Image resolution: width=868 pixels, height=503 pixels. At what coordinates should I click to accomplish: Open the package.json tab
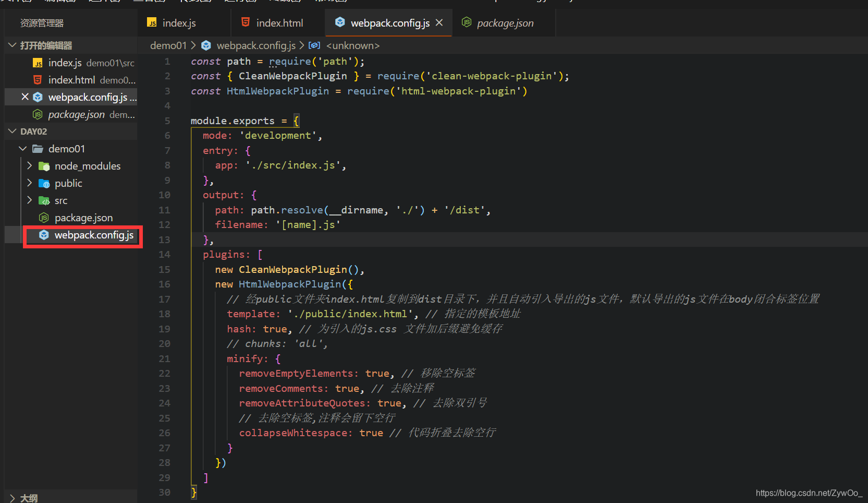click(504, 23)
